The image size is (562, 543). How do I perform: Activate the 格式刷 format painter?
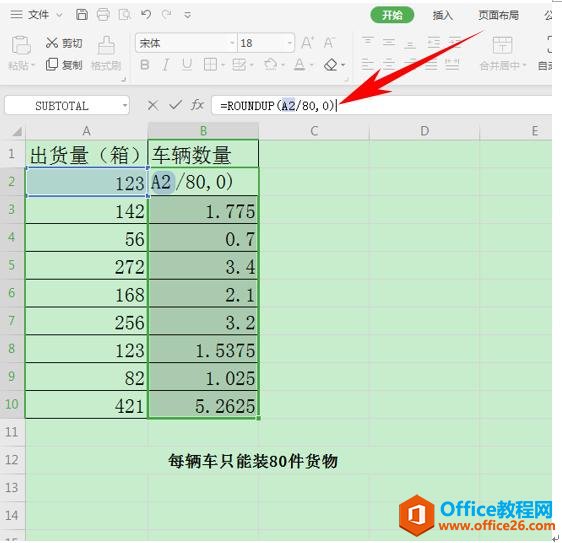pyautogui.click(x=106, y=54)
